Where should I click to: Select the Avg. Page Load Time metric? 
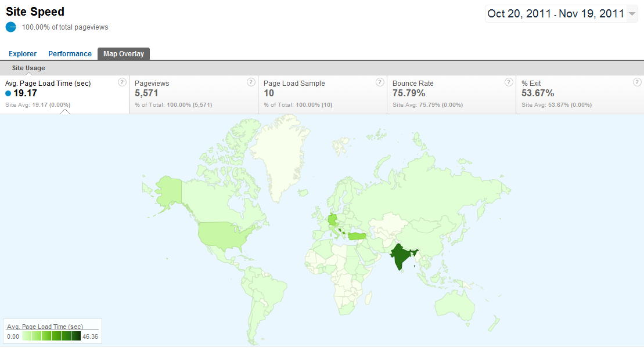click(48, 84)
